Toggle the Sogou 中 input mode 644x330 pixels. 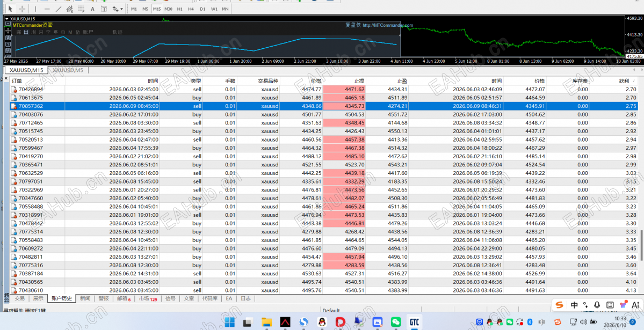(574, 305)
